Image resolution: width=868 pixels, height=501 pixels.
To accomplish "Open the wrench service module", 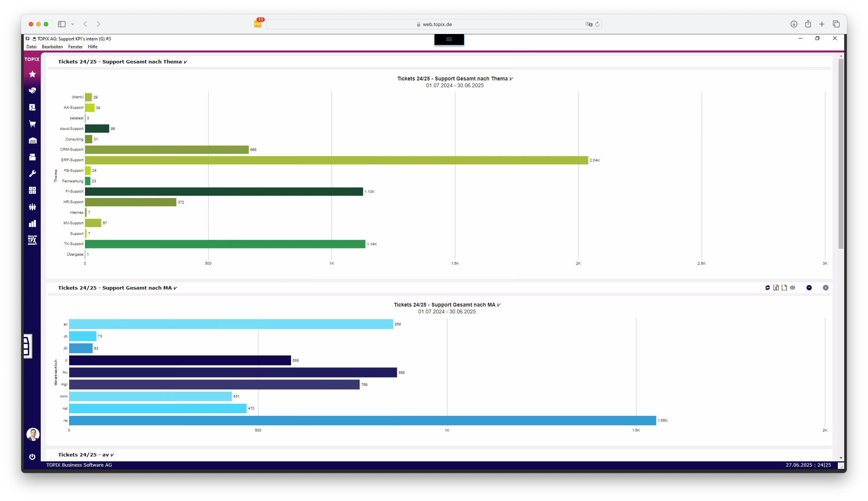I will click(32, 174).
